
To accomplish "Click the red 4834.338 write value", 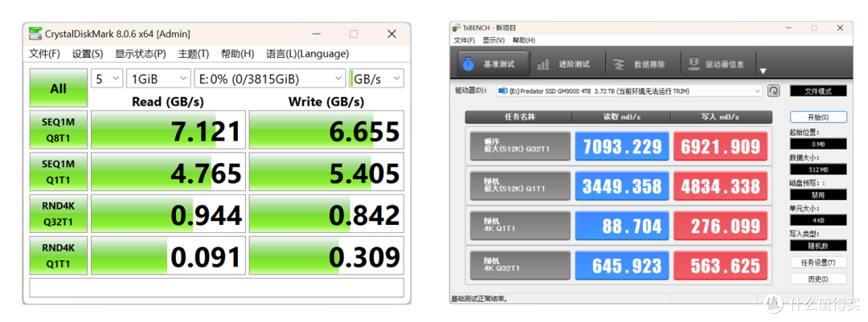I will click(720, 186).
